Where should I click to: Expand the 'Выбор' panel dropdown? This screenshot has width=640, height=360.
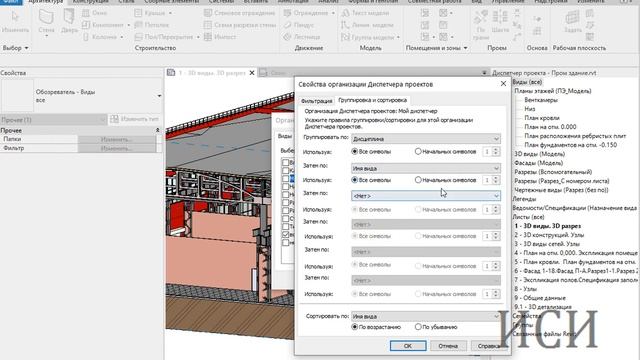point(16,48)
